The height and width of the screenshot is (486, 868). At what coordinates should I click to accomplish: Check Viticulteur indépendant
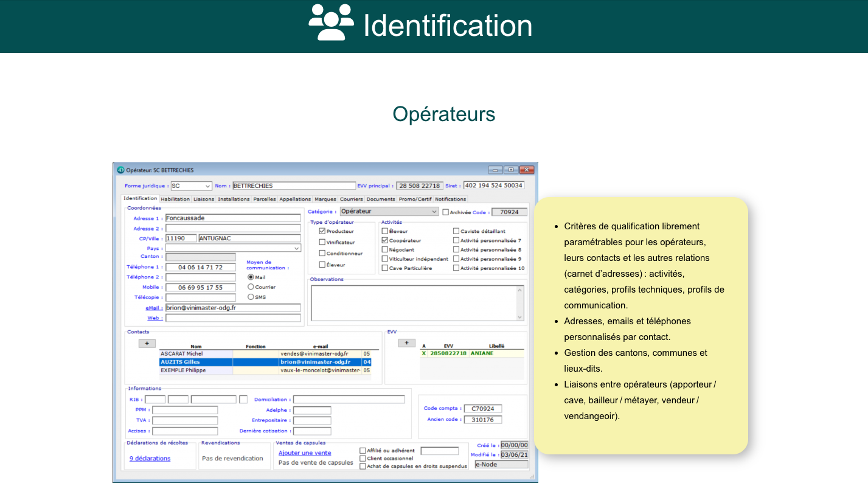click(x=384, y=259)
